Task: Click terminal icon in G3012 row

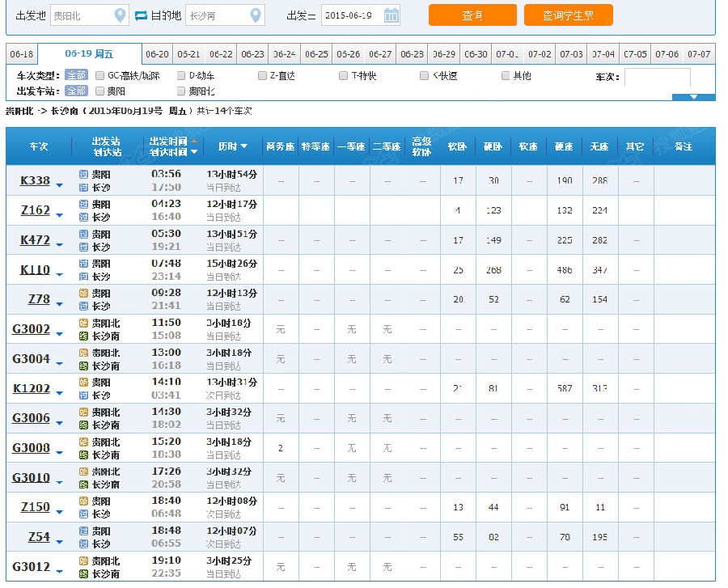Action: 83,574
